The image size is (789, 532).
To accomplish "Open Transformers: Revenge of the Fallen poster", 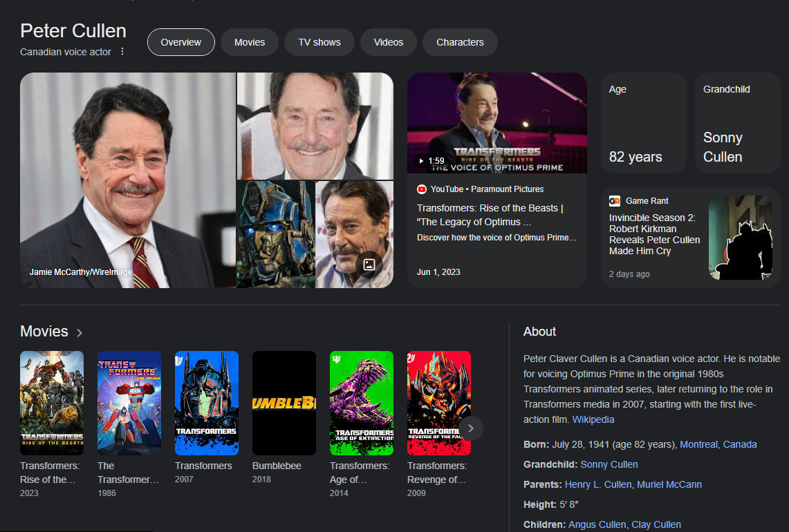I will click(439, 403).
